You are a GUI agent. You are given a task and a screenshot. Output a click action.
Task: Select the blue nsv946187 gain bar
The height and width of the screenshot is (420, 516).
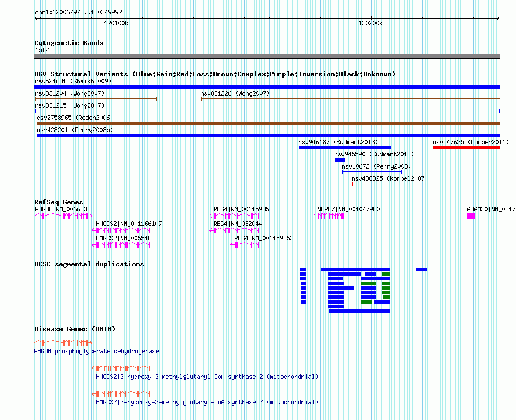[x=344, y=148]
